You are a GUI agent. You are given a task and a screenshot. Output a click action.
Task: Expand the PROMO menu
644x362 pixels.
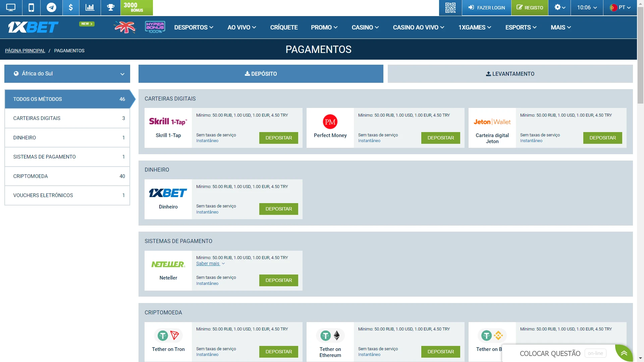click(x=324, y=27)
